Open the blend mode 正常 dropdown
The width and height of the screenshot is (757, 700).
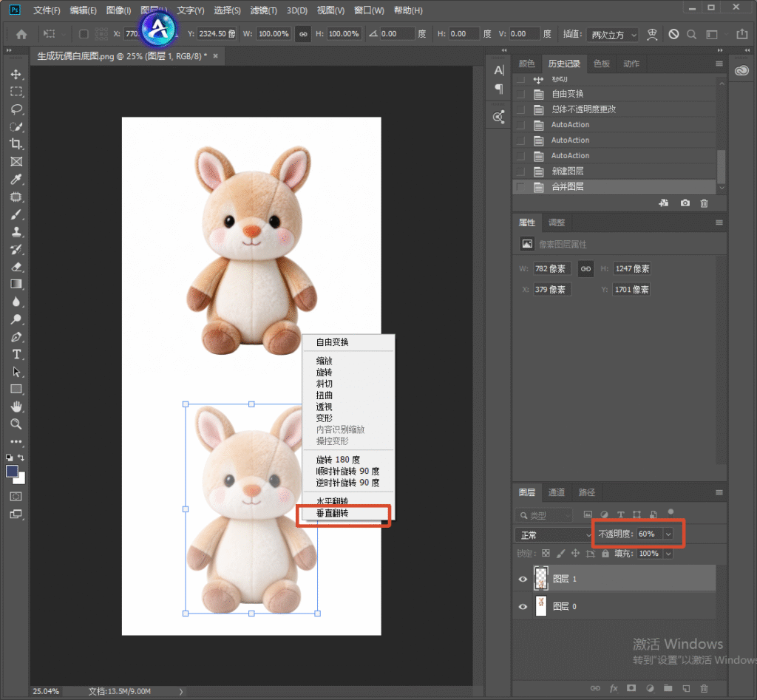tap(554, 535)
